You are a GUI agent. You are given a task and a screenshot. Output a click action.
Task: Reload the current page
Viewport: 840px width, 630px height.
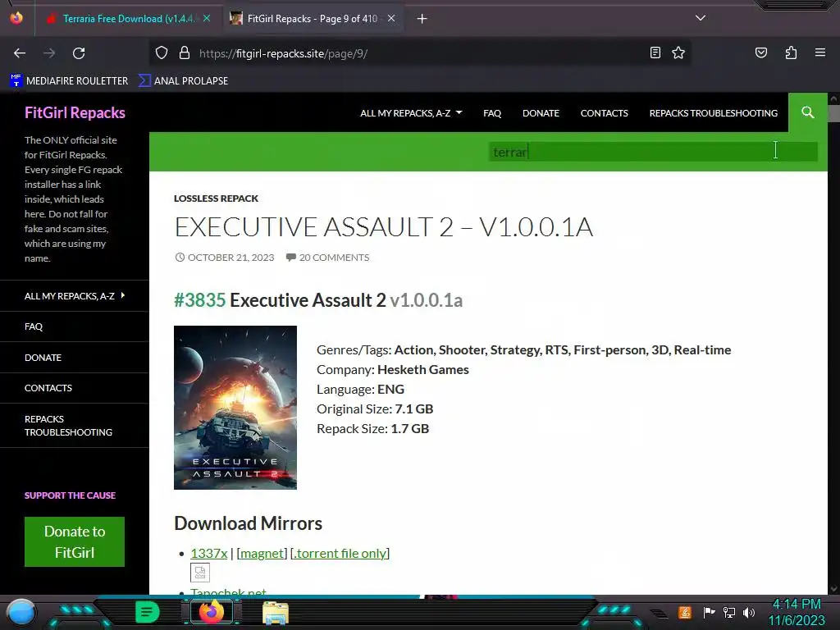click(79, 53)
